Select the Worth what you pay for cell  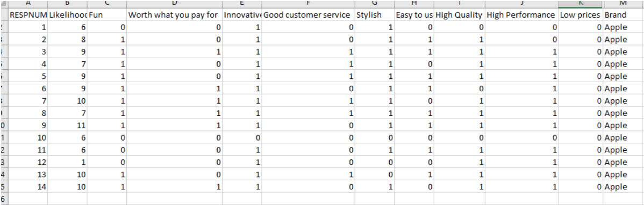point(174,15)
